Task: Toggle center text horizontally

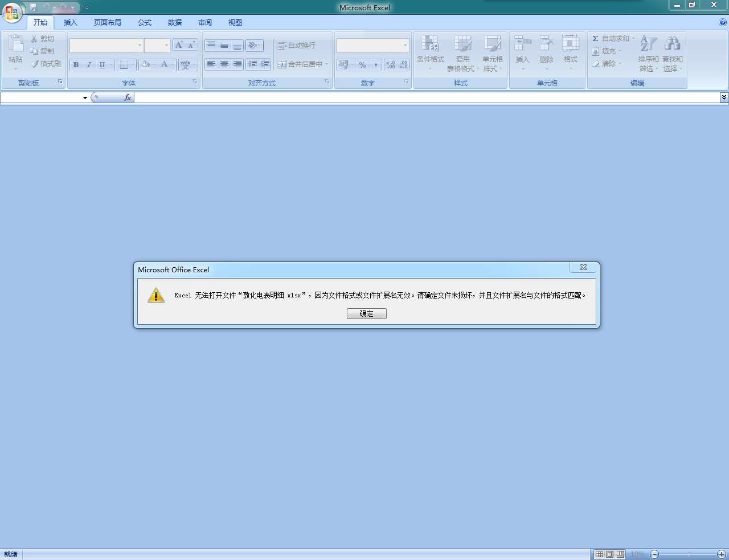Action: tap(224, 64)
